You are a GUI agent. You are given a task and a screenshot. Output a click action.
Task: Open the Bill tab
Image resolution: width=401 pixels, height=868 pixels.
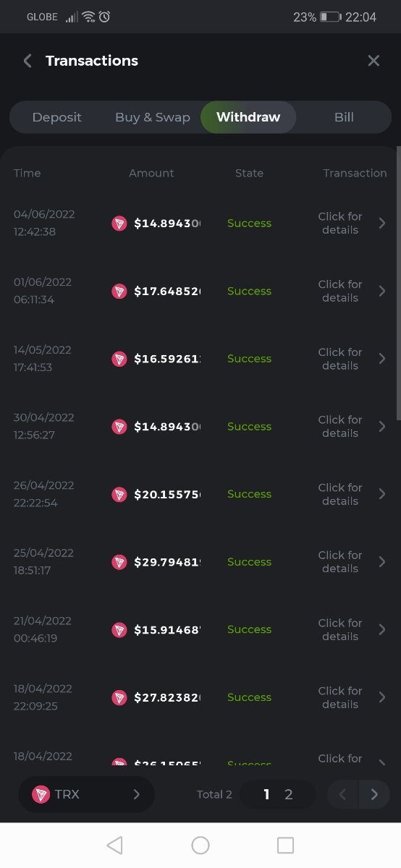(x=344, y=117)
